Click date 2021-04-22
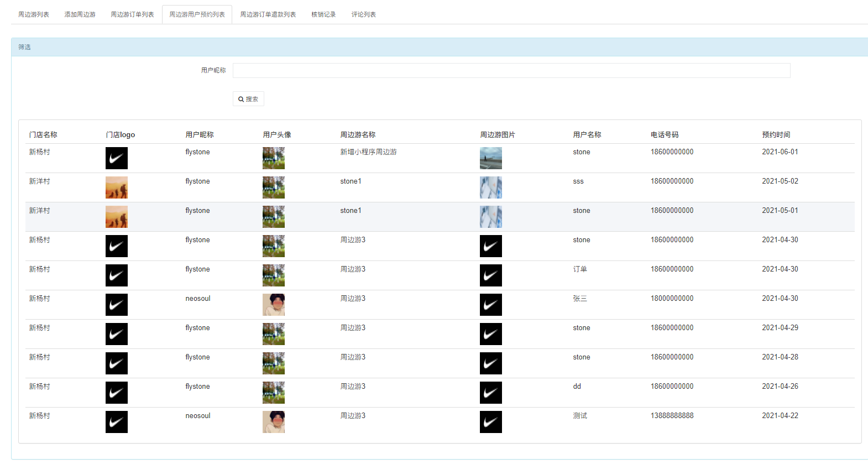 pos(780,416)
